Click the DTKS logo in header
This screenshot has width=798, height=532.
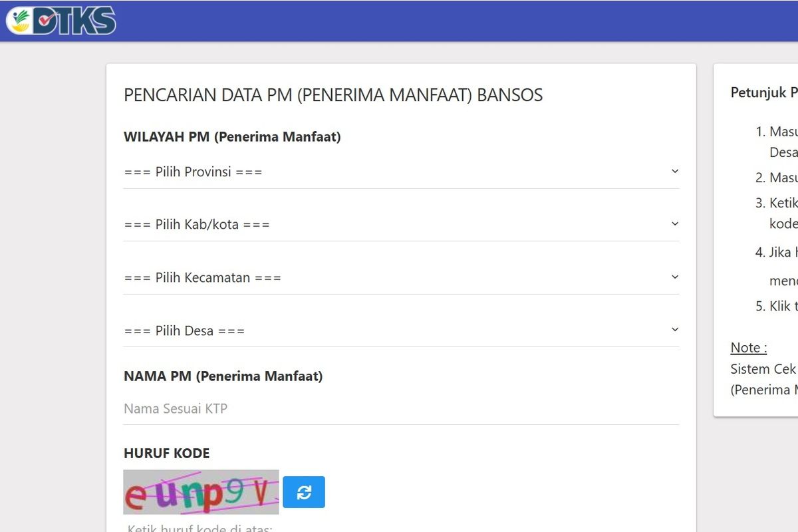61,20
